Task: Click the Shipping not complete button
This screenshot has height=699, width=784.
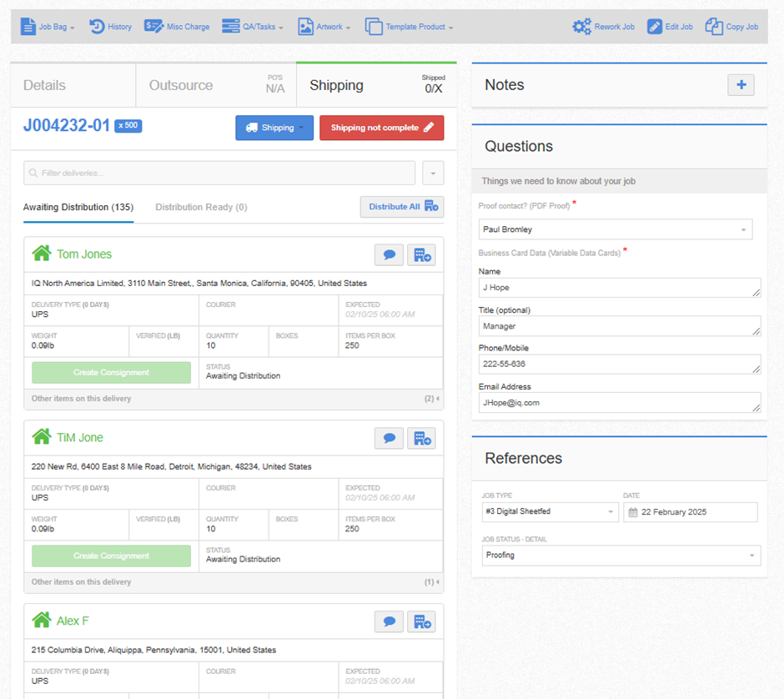Action: coord(381,128)
